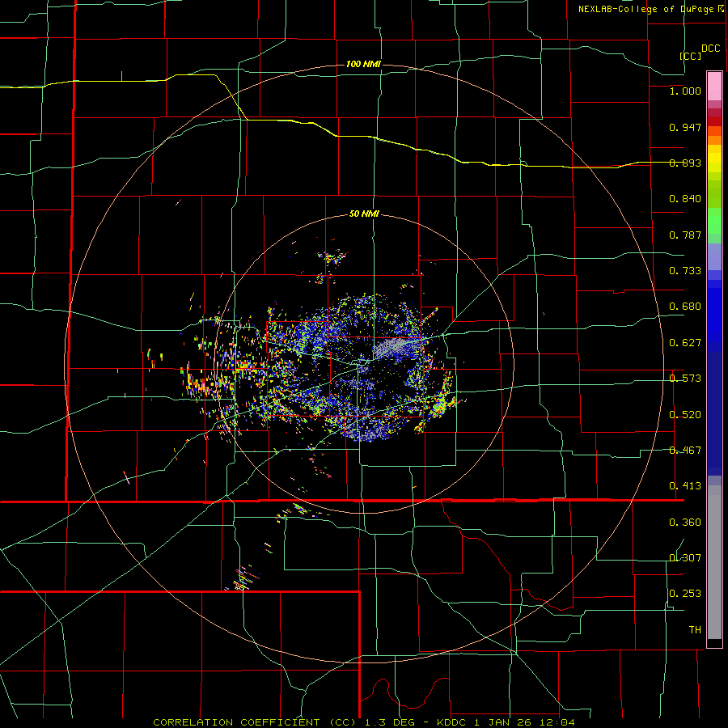Click the 12:04 timestamp in caption
The image size is (728, 728).
pyautogui.click(x=559, y=722)
